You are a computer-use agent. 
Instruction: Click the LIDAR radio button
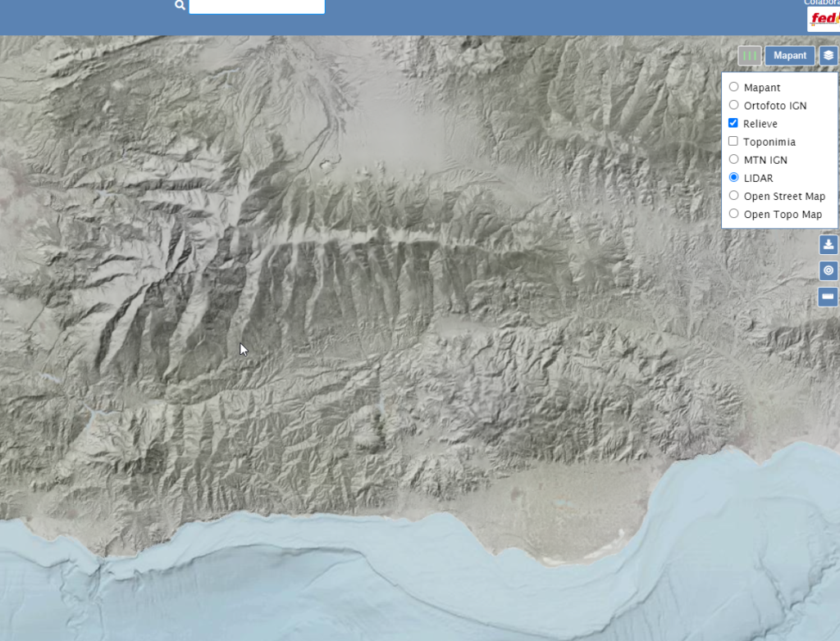[733, 177]
